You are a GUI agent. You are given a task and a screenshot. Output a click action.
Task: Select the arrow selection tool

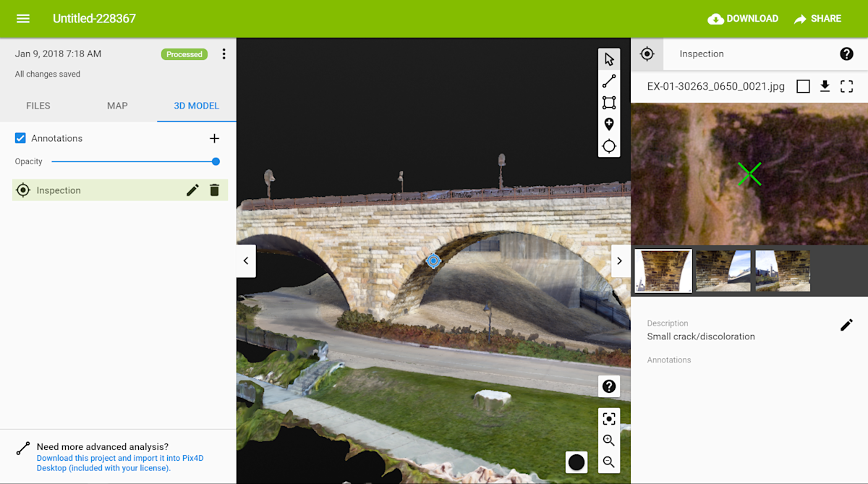(x=608, y=59)
